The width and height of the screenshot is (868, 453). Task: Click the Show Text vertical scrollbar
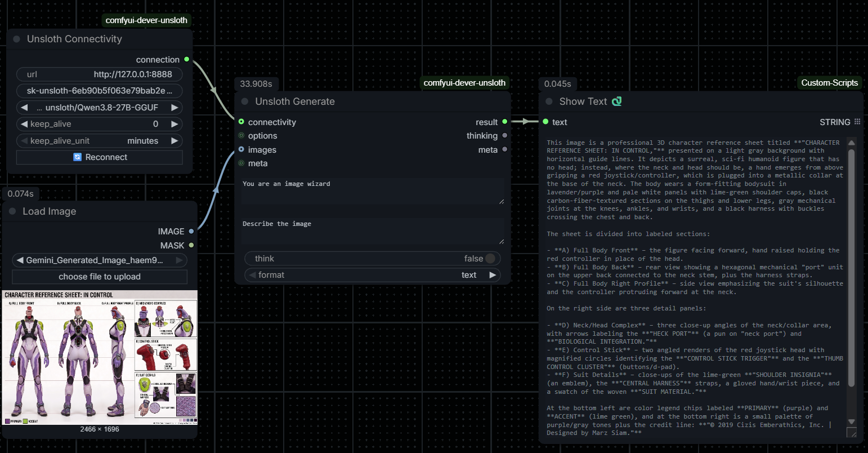[x=852, y=268]
